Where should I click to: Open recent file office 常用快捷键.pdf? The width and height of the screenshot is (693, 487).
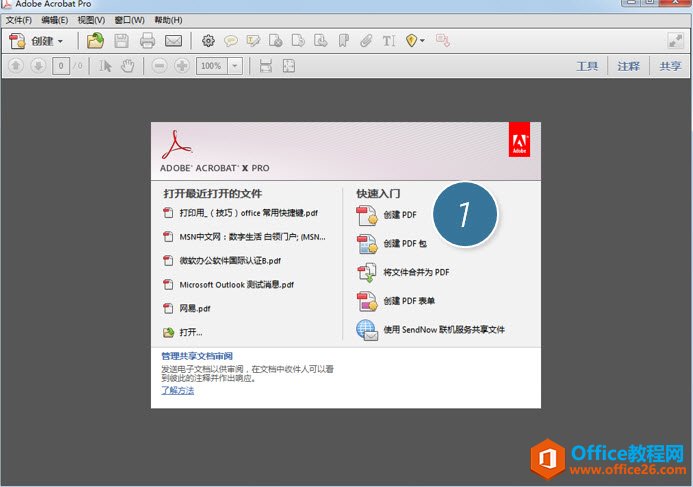point(240,213)
